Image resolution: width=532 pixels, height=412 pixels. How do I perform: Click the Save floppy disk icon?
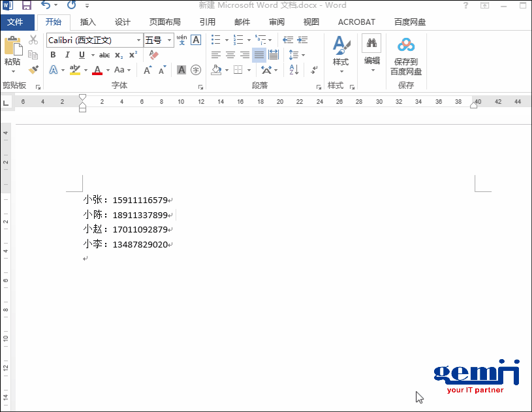coord(27,5)
